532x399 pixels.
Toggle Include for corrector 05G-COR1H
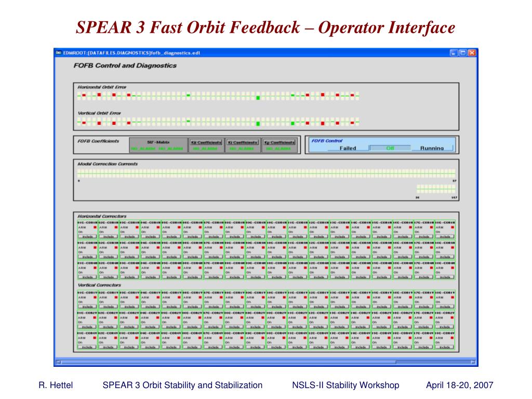click(x=171, y=236)
